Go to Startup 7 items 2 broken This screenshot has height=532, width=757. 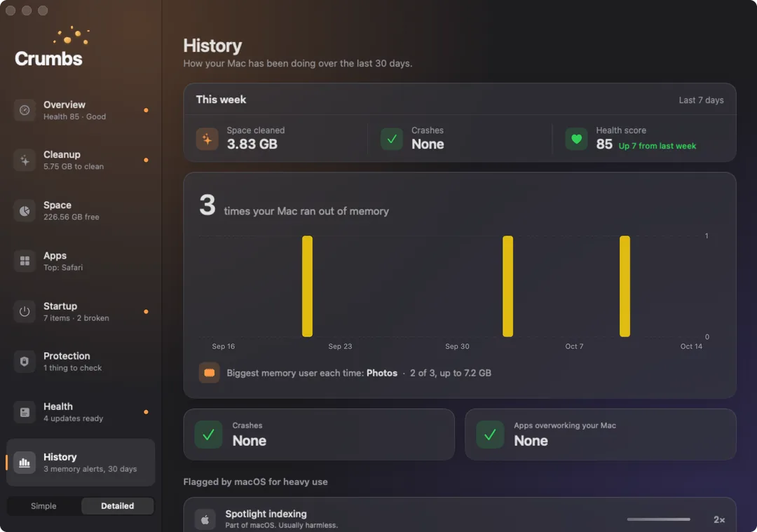(81, 311)
